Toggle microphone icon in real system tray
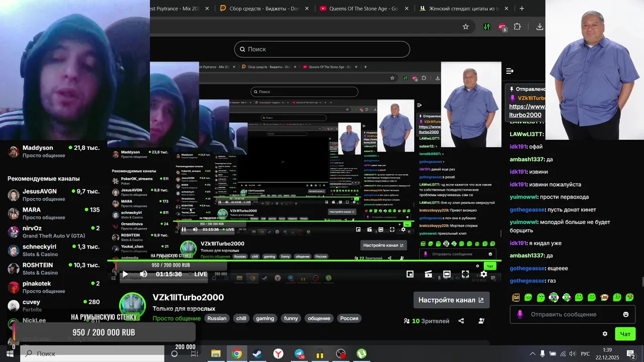Viewport: 644px width, 362px height. (542, 353)
